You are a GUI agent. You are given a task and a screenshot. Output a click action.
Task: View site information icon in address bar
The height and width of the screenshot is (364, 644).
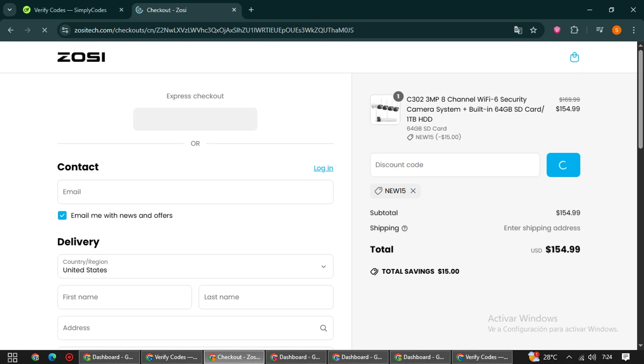[x=65, y=30]
